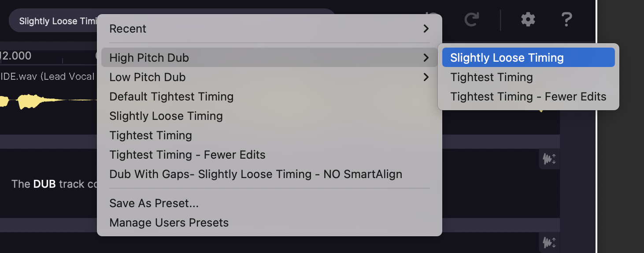
Task: Expand the Low Pitch Dub submenu
Action: coord(269,77)
